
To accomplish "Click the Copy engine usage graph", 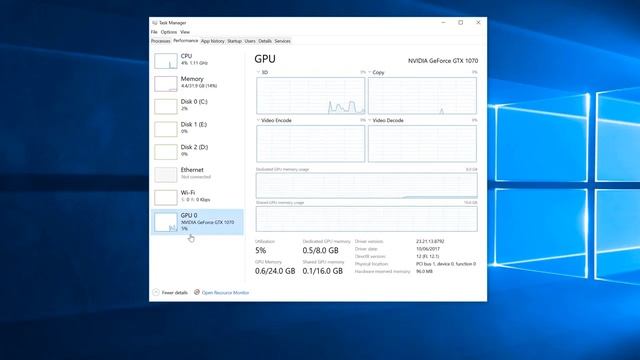I will click(422, 96).
